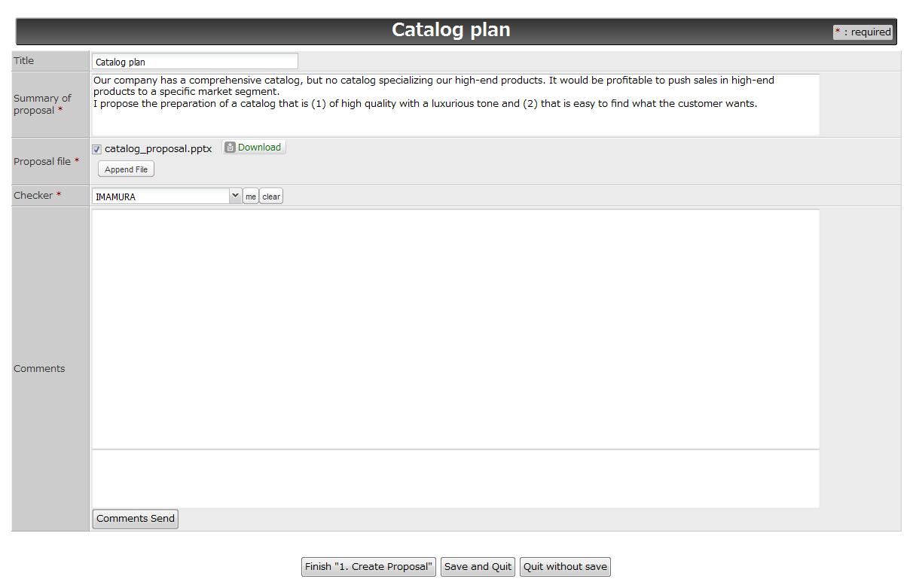The image size is (916, 588).
Task: Open the Checker dropdown showing IMAMURA
Action: coord(166,197)
